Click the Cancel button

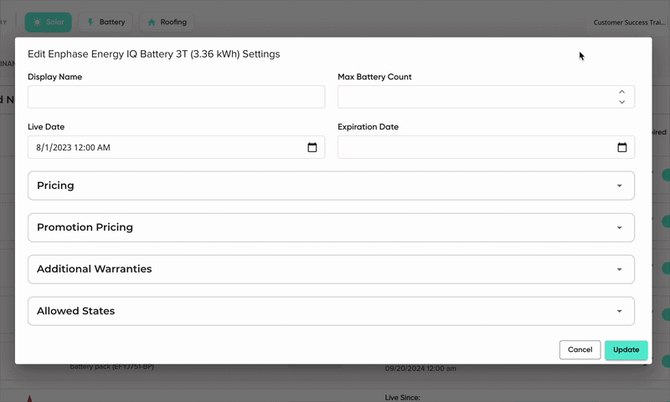point(580,350)
